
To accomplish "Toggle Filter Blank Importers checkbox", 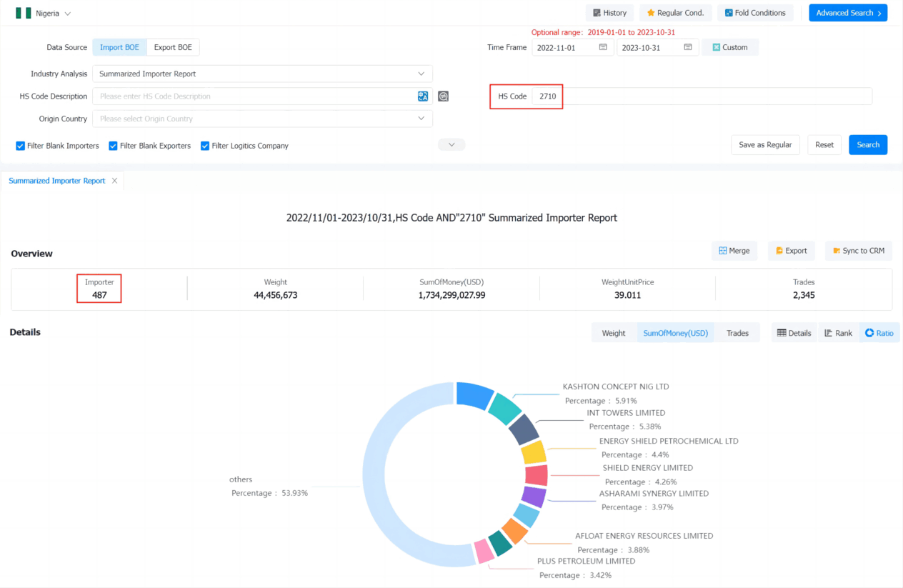I will 20,146.
